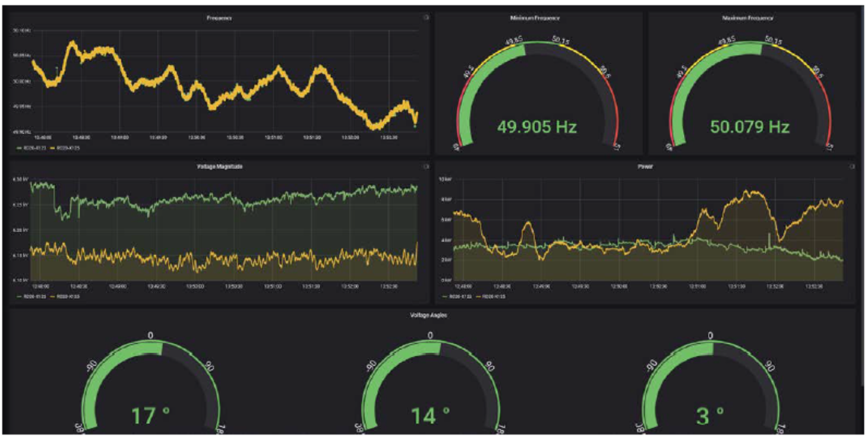Open the Frequency panel title menu
868x437 pixels.
219,18
